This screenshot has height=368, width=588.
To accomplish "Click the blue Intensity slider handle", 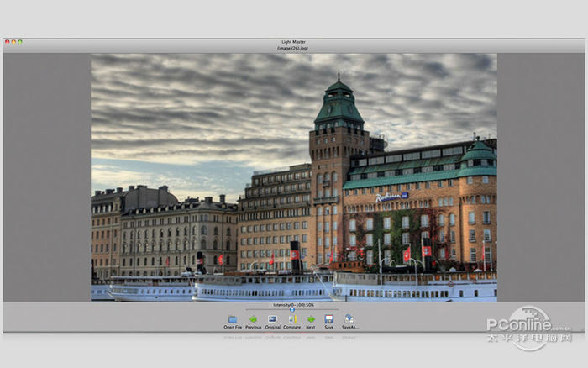I will 292,310.
